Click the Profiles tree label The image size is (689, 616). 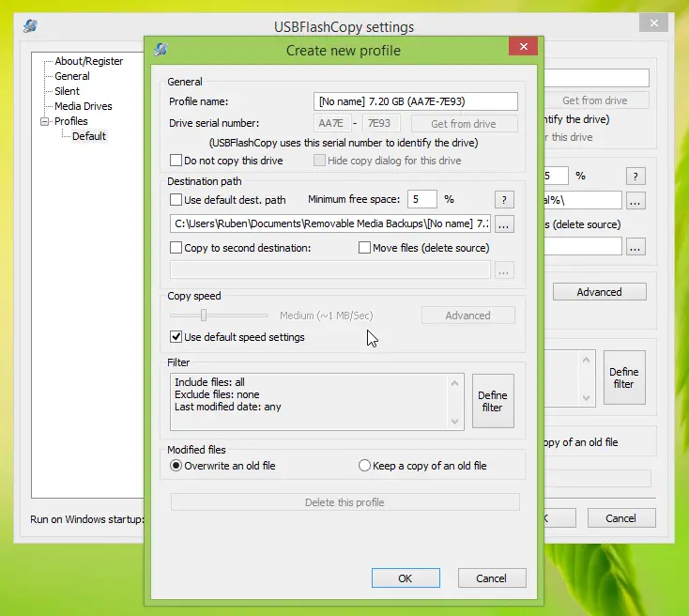tap(70, 121)
